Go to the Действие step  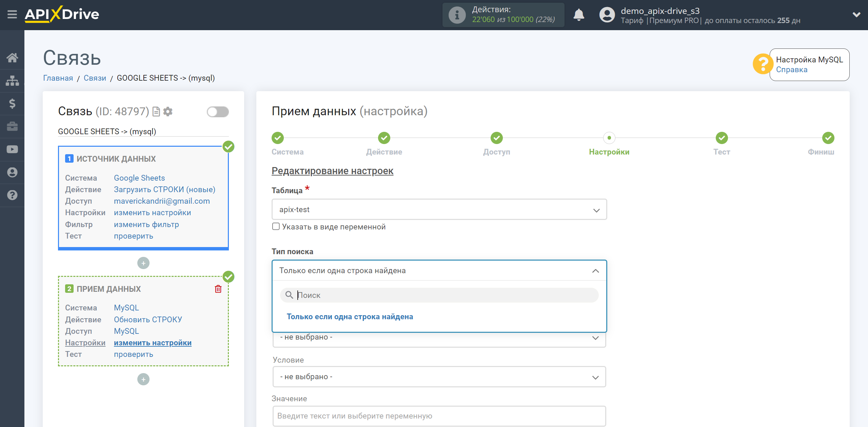click(384, 138)
